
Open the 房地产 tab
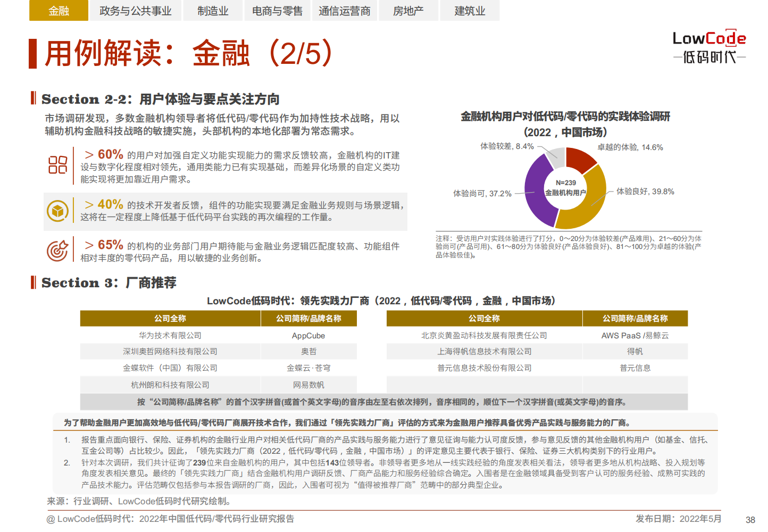[408, 11]
